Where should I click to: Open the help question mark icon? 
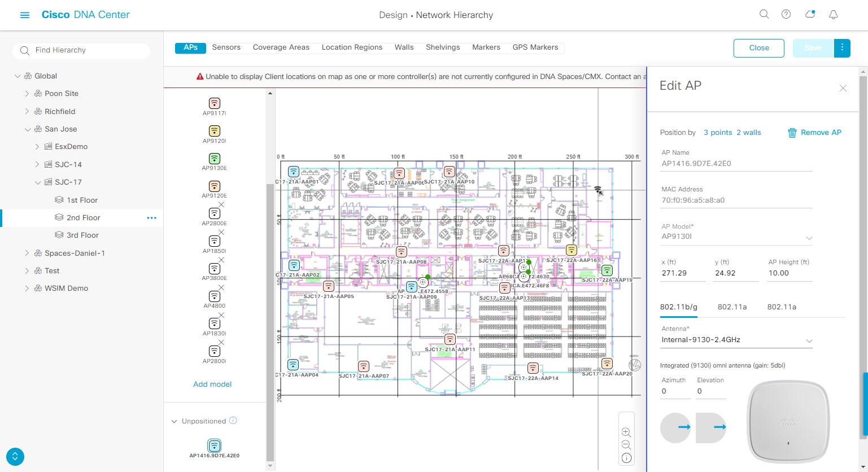tap(786, 15)
